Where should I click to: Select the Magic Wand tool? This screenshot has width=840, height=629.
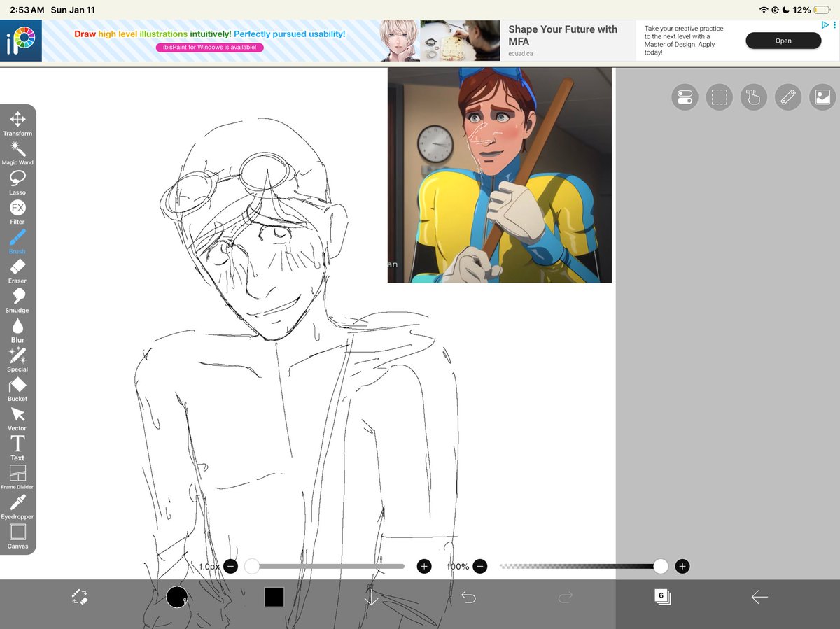(17, 153)
